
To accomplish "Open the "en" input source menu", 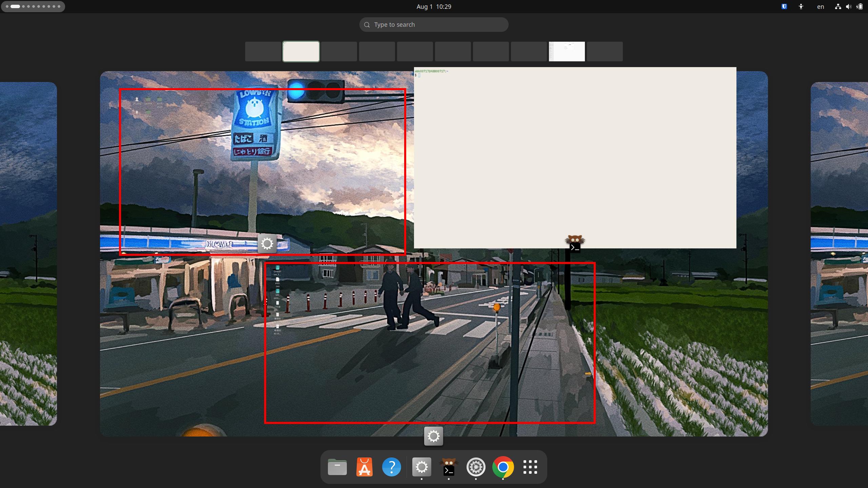I will tap(821, 6).
